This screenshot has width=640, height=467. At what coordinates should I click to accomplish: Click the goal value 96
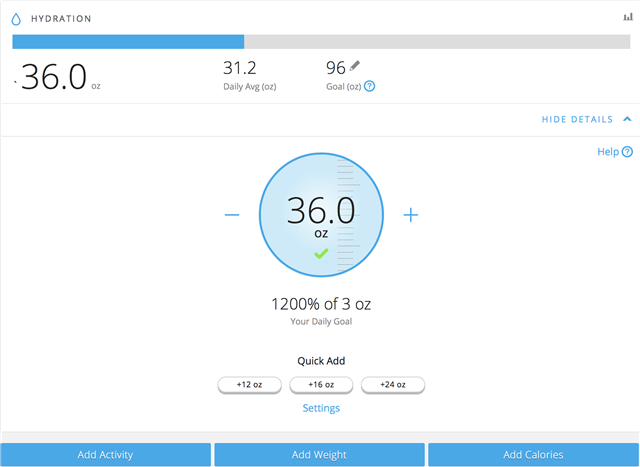pos(335,68)
